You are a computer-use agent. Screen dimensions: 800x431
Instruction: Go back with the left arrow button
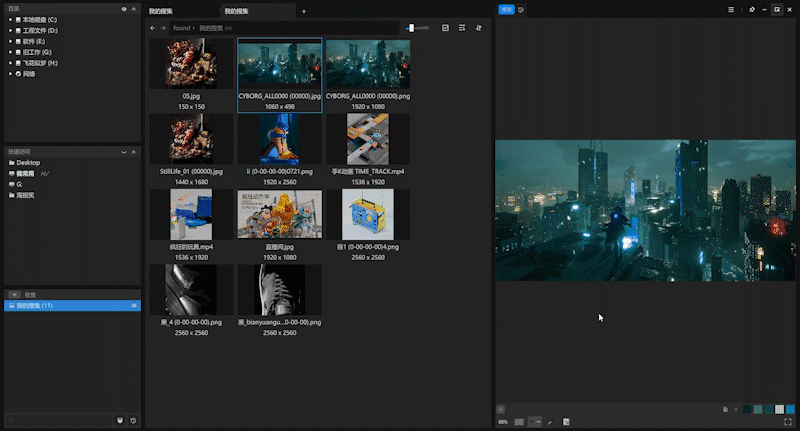[x=152, y=28]
